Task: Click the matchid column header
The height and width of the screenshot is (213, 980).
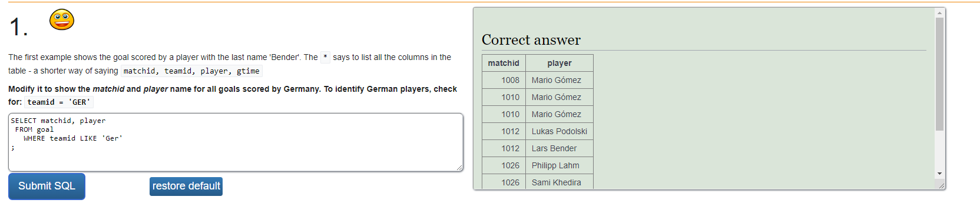Action: [x=504, y=63]
